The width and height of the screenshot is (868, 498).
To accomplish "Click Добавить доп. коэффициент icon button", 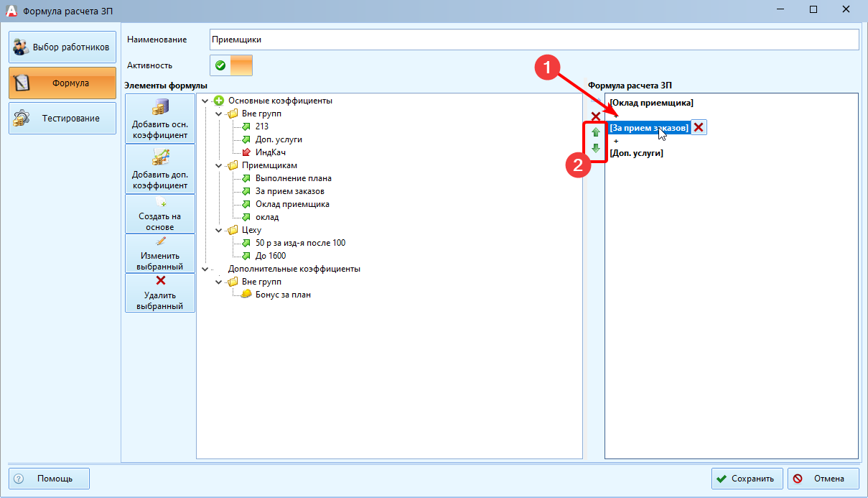I will pyautogui.click(x=159, y=169).
